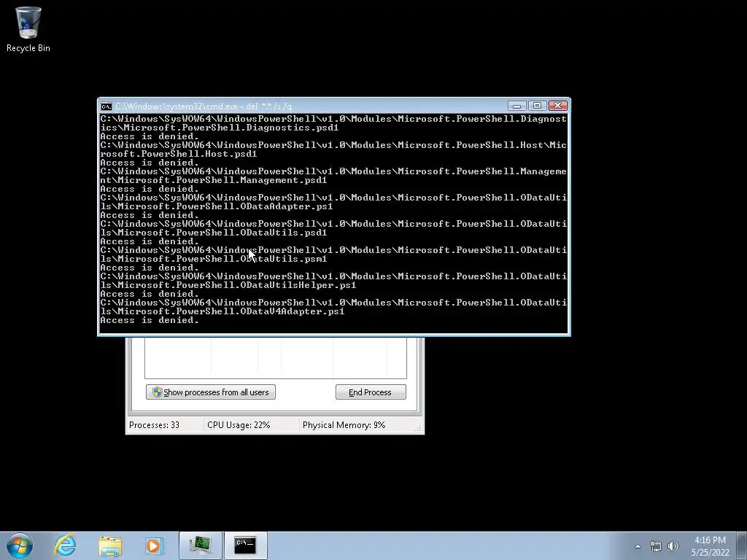Click Show processes from all users button

[211, 392]
